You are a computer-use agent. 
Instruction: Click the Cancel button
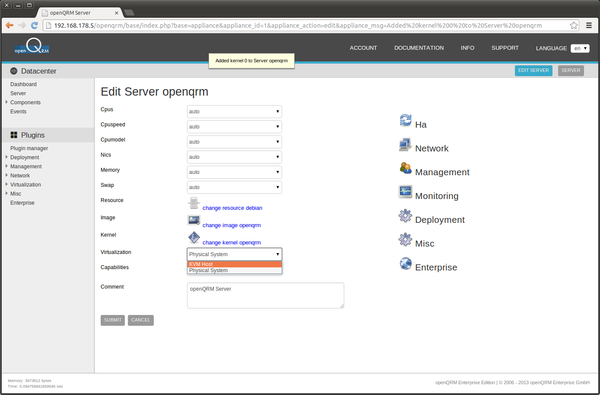(141, 320)
